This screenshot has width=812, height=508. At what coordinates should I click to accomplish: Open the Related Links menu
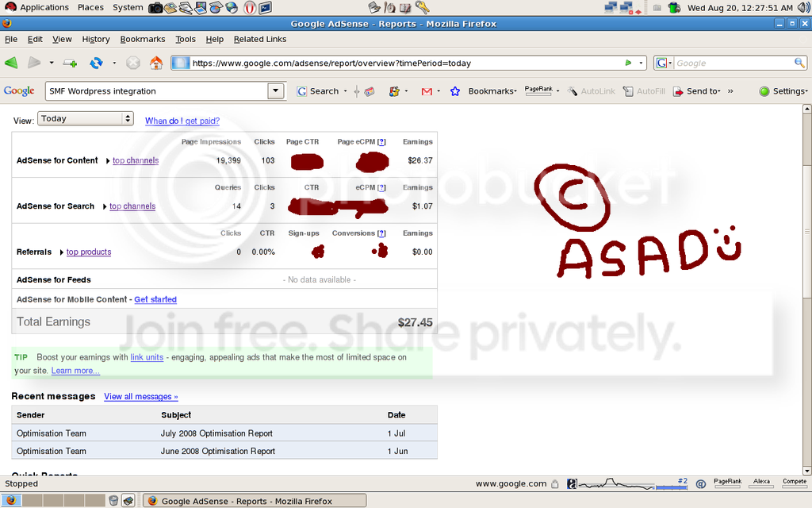260,39
